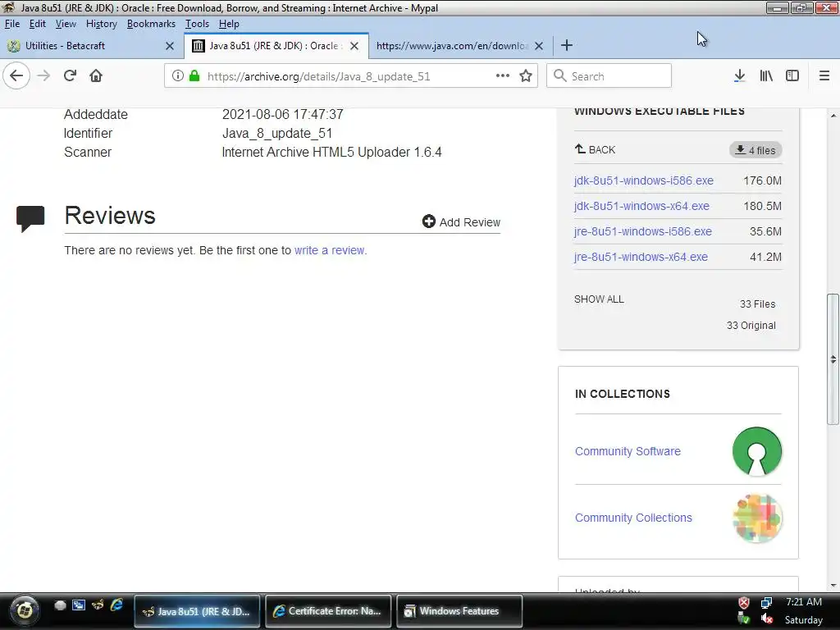This screenshot has width=840, height=630.
Task: Launch Internet Explorer from quick launch
Action: [116, 605]
